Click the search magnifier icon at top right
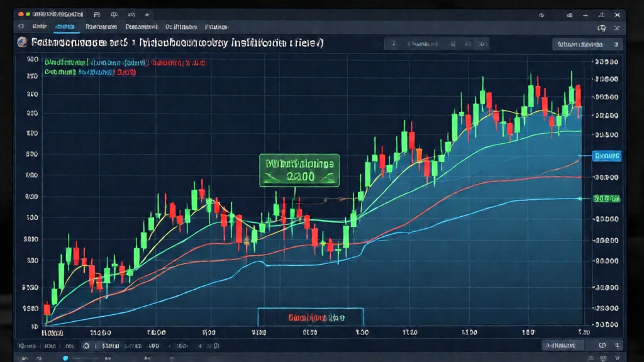Screen dimensions: 644x362 click(x=601, y=27)
